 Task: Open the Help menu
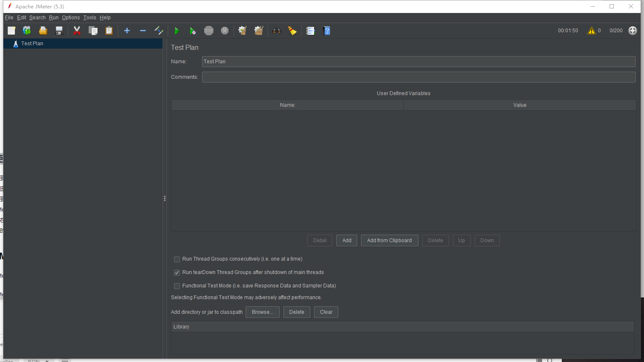(x=105, y=18)
